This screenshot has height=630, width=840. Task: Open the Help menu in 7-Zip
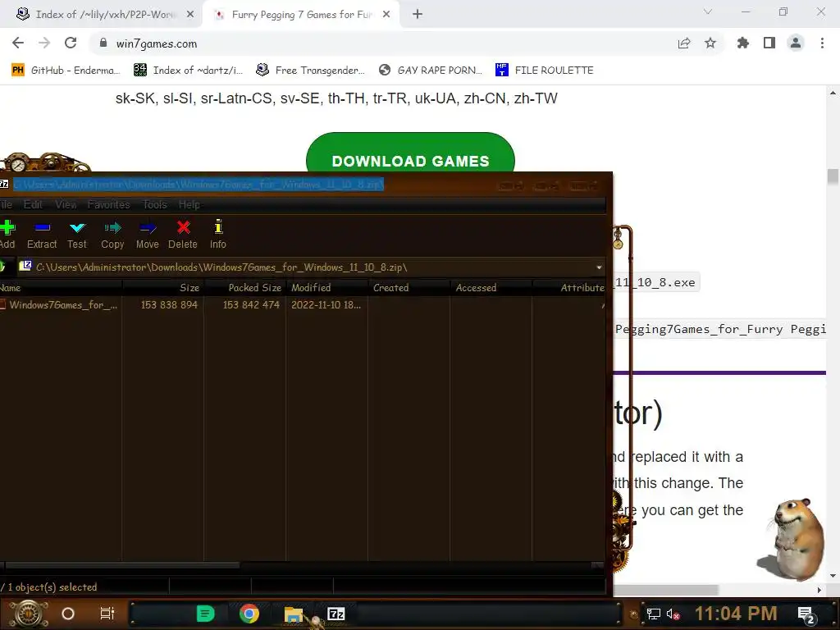(x=189, y=204)
